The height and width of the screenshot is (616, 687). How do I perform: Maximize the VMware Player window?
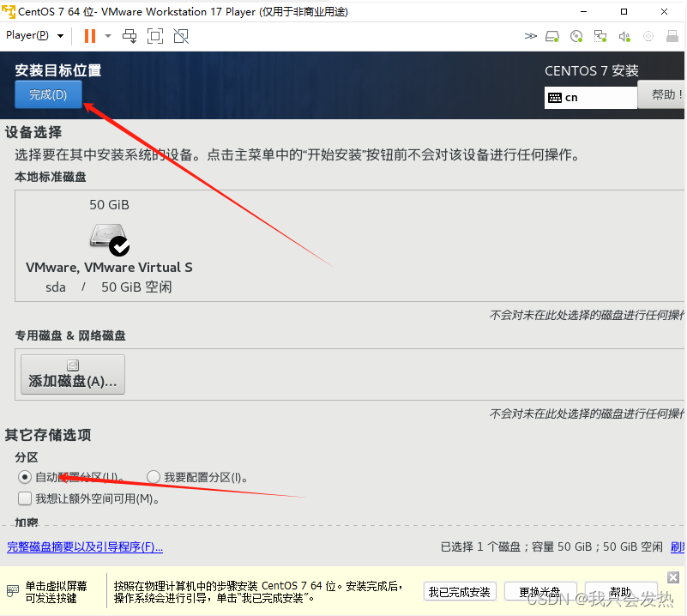(x=624, y=12)
